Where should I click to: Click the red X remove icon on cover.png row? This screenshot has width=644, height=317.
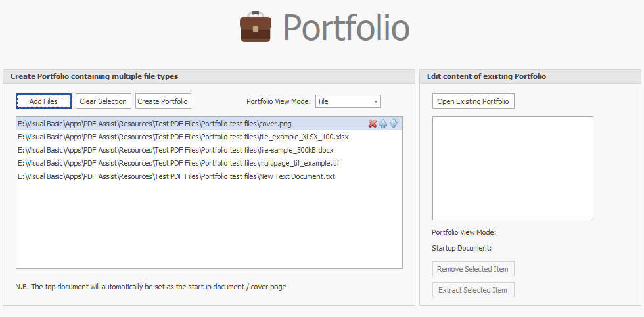[x=373, y=124]
